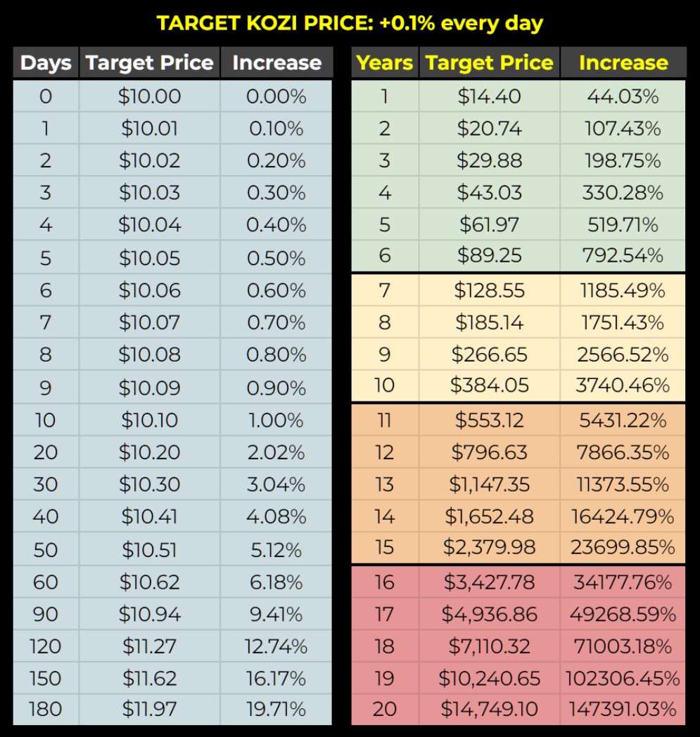This screenshot has height=737, width=700.
Task: Click the 23699.85% increase cell
Action: [623, 546]
